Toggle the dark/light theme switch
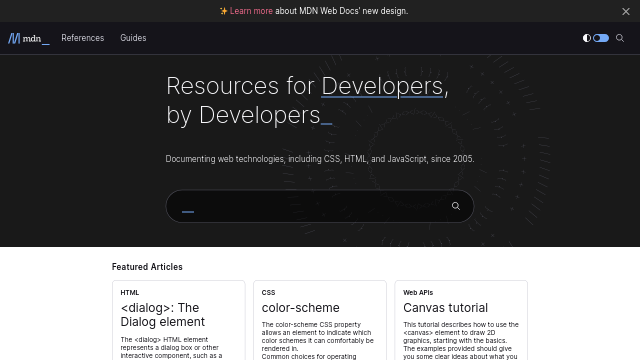 point(601,38)
